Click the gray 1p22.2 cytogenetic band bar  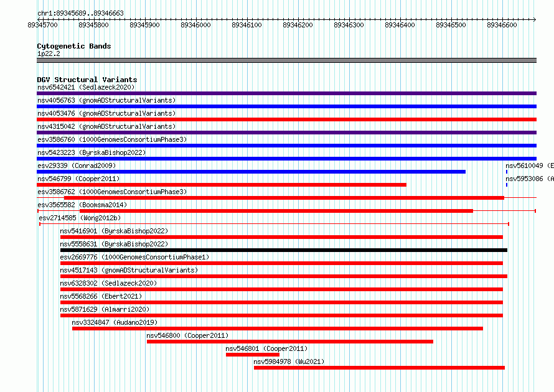click(286, 60)
